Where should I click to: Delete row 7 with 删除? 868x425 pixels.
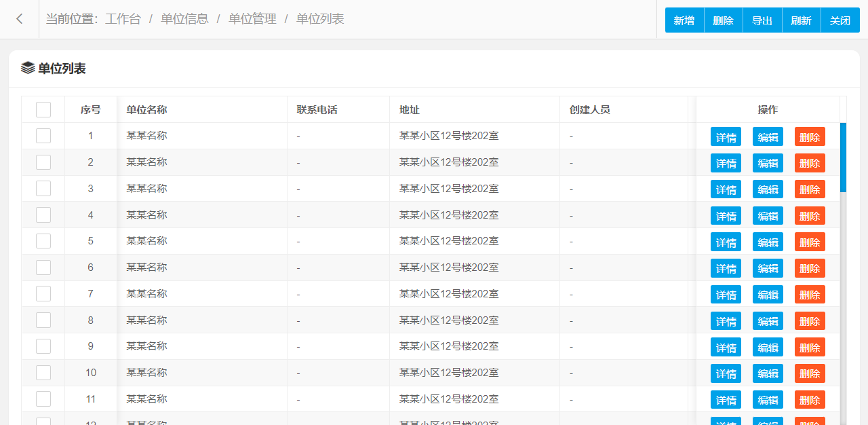point(810,295)
